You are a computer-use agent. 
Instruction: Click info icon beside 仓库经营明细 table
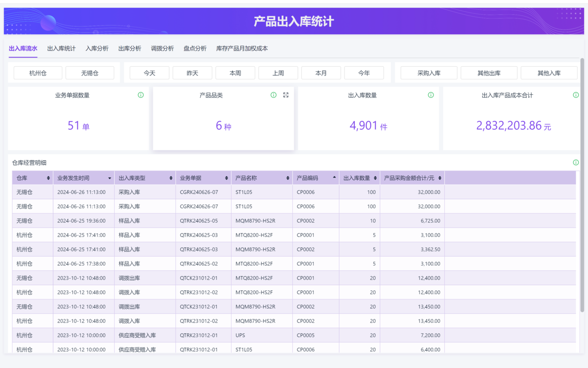tap(576, 162)
